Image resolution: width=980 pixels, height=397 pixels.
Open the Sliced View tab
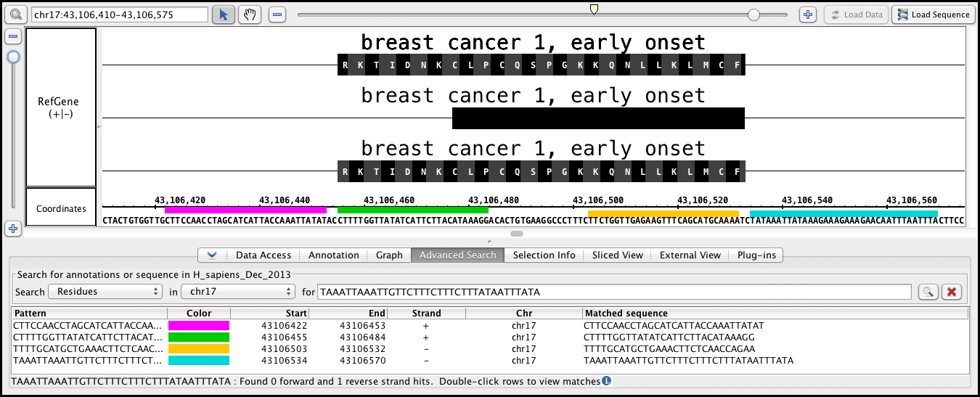pos(617,255)
